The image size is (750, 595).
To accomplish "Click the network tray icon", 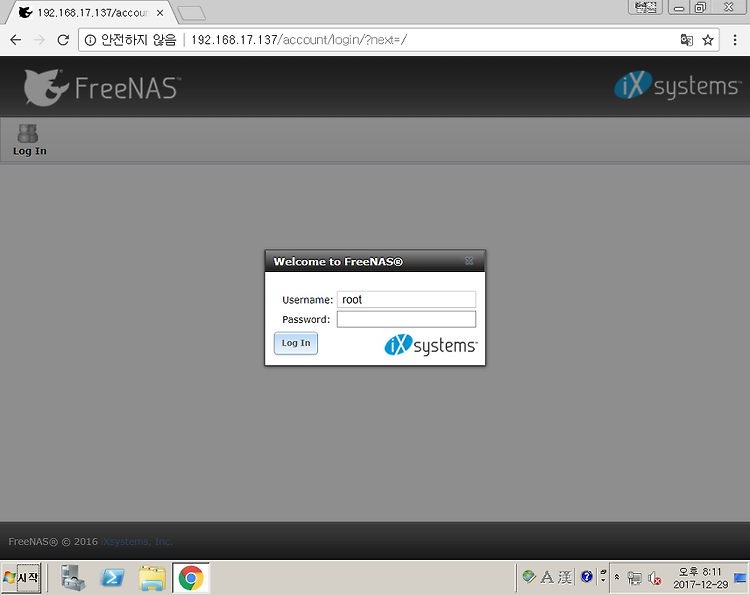I will [634, 578].
